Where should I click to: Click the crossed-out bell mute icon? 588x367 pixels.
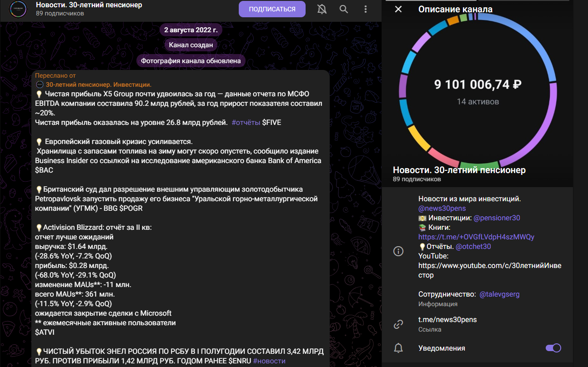coord(322,9)
